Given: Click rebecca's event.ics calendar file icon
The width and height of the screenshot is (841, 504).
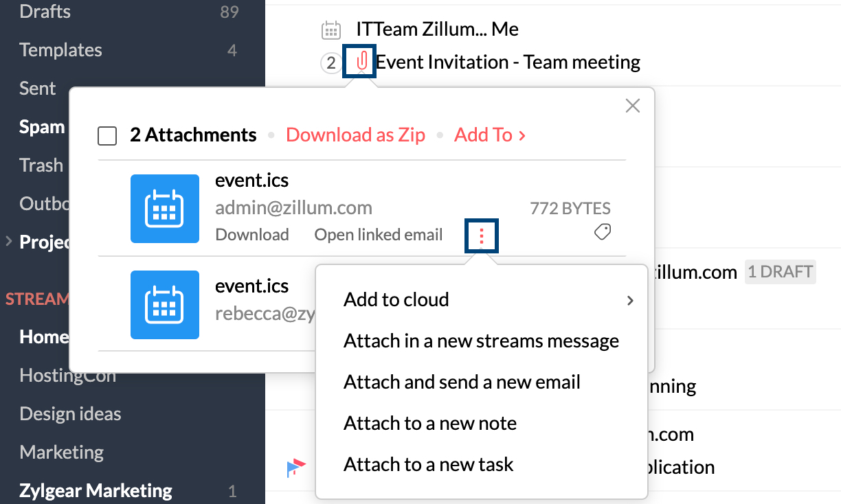Looking at the screenshot, I should (x=165, y=305).
